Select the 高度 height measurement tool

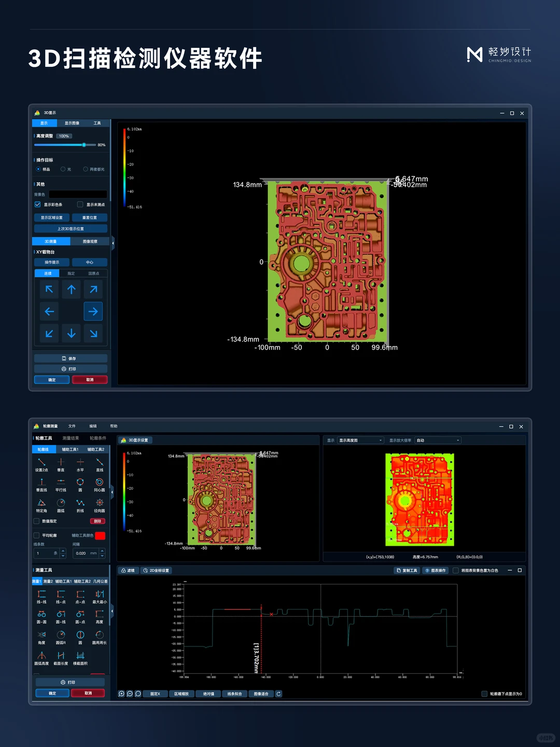100,617
